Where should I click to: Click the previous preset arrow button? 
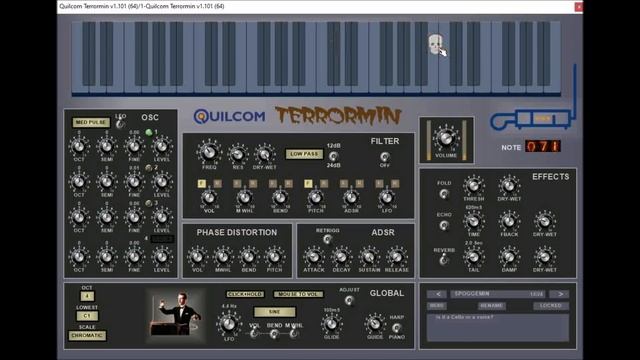tap(438, 294)
